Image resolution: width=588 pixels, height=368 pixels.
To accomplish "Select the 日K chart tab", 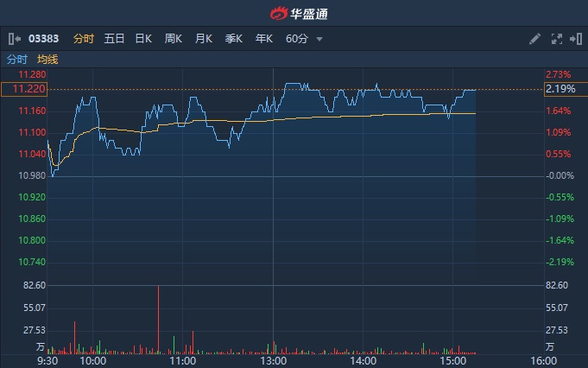I will (x=143, y=39).
